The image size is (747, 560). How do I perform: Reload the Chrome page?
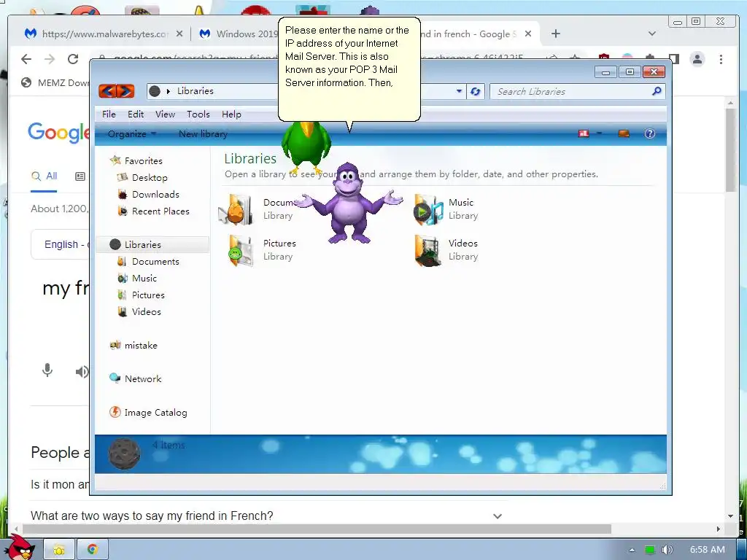click(x=72, y=59)
